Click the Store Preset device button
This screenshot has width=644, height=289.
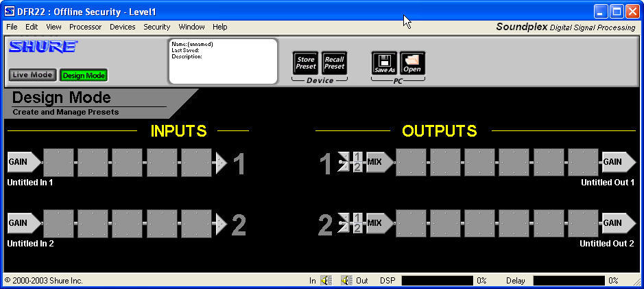(306, 63)
